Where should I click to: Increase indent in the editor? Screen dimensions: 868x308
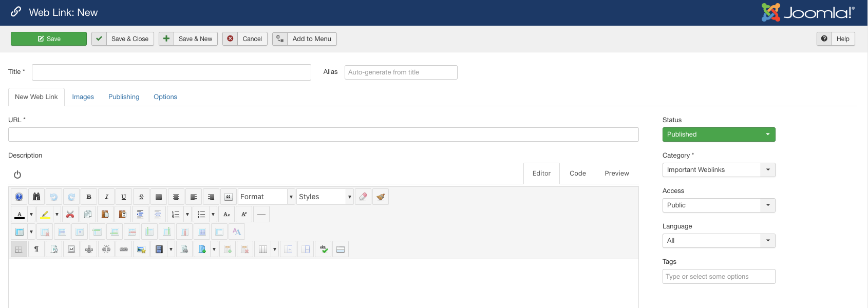tap(140, 214)
